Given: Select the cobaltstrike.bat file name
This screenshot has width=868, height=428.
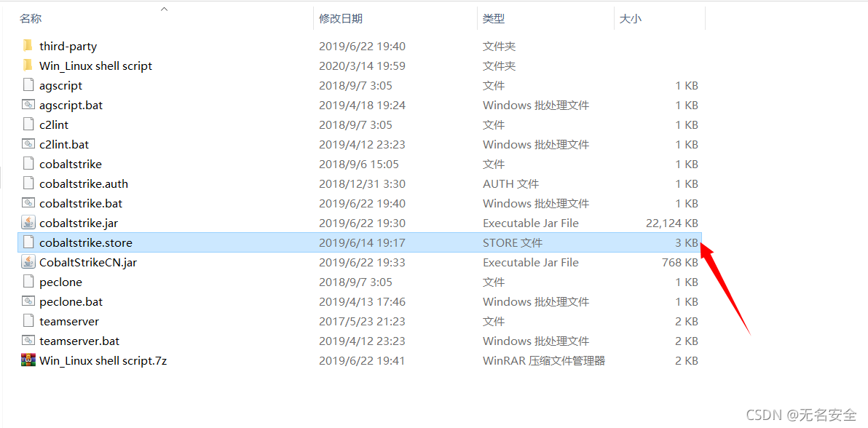Looking at the screenshot, I should click(x=81, y=204).
